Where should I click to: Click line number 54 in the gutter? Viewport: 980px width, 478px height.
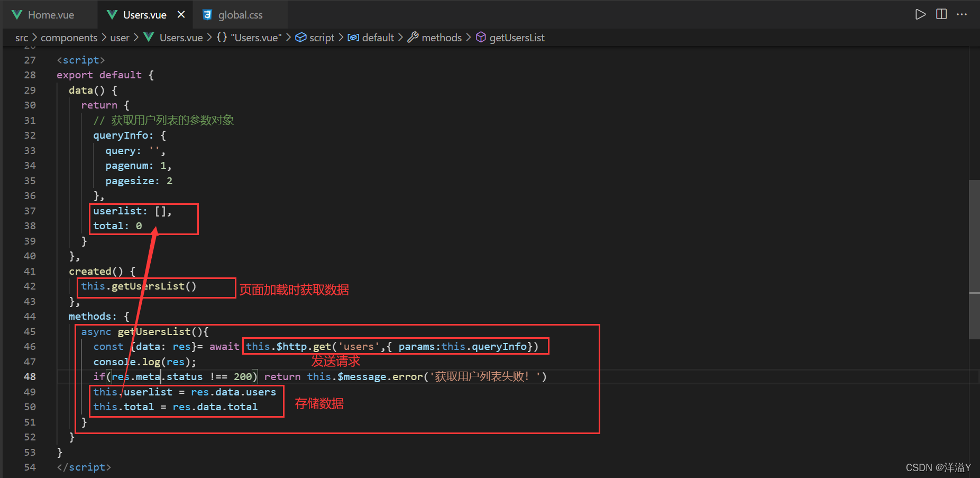tap(30, 467)
